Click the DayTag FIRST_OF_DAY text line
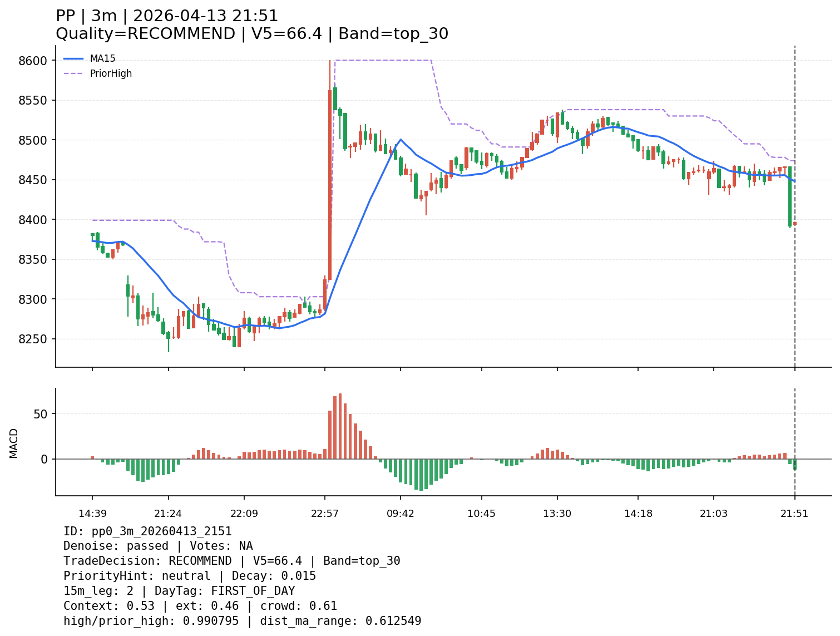 179,591
